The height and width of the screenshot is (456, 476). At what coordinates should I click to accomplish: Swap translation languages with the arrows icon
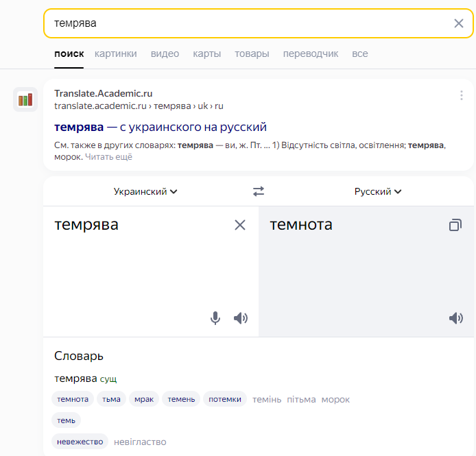259,191
